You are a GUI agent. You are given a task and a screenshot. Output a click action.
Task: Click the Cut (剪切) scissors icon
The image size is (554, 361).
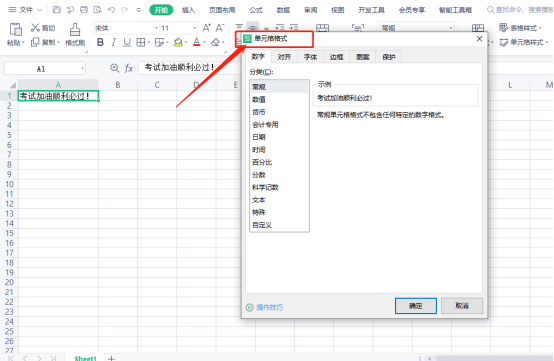pos(35,28)
